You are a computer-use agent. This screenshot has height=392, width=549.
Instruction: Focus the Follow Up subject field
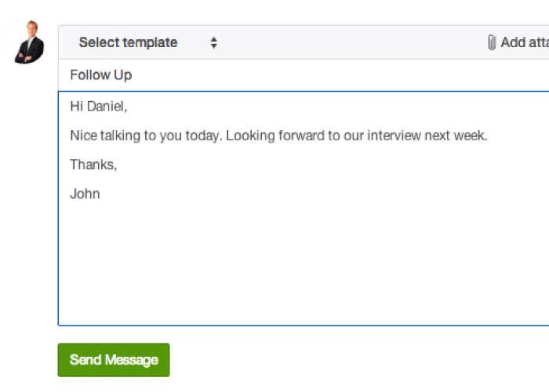pyautogui.click(x=304, y=75)
